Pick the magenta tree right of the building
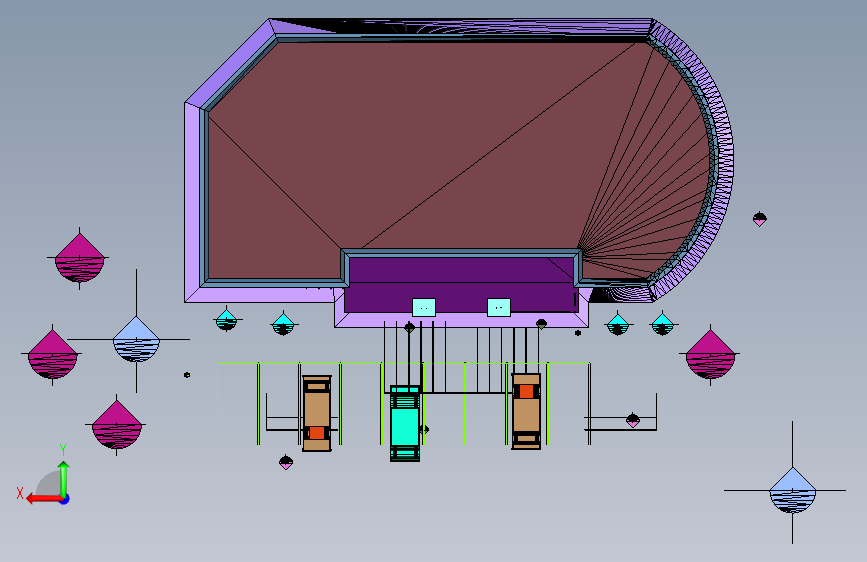Screen dimensions: 867x562 (710, 355)
